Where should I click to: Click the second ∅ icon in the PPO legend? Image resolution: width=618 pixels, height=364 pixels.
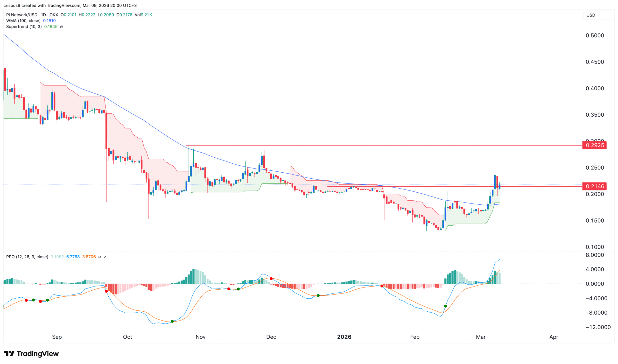(105, 257)
